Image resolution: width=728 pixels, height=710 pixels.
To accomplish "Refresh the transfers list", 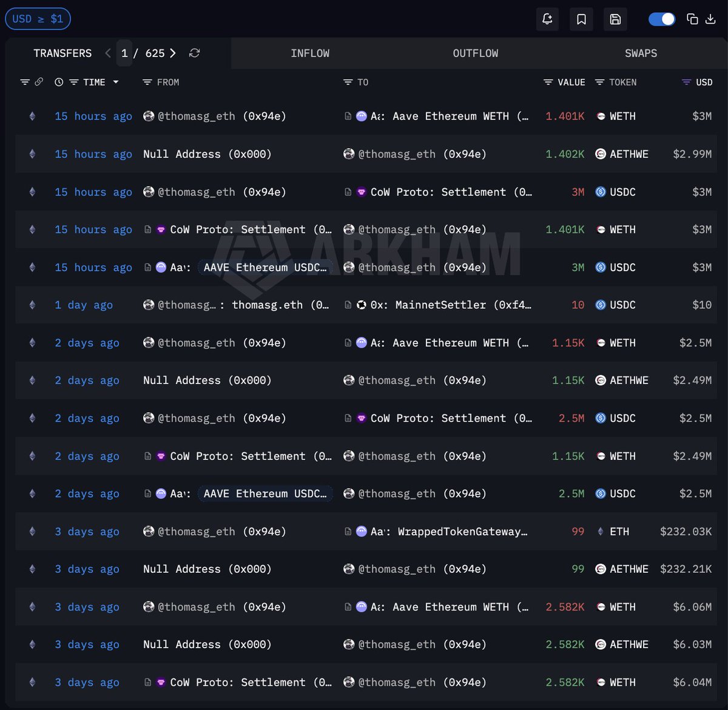I will (194, 53).
